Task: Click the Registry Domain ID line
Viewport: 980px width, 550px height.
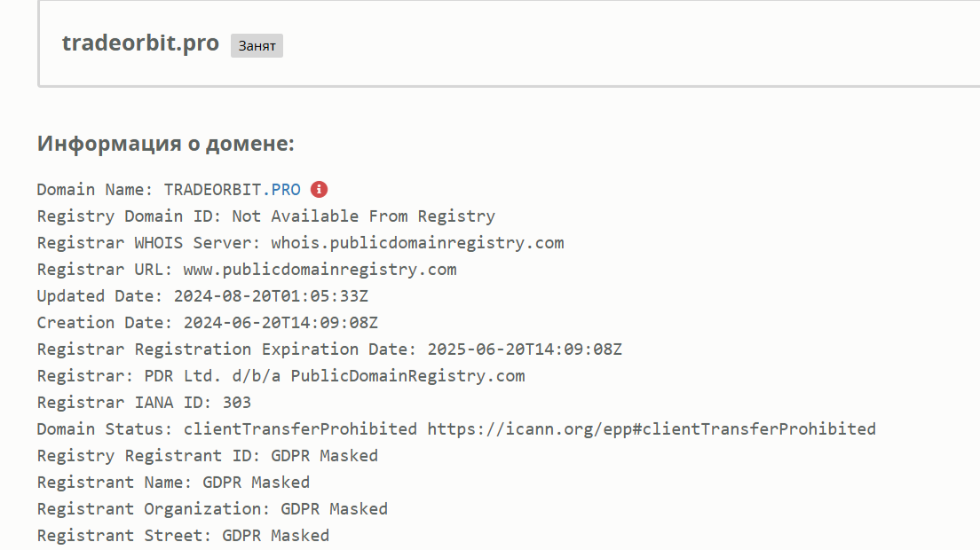Action: tap(266, 216)
